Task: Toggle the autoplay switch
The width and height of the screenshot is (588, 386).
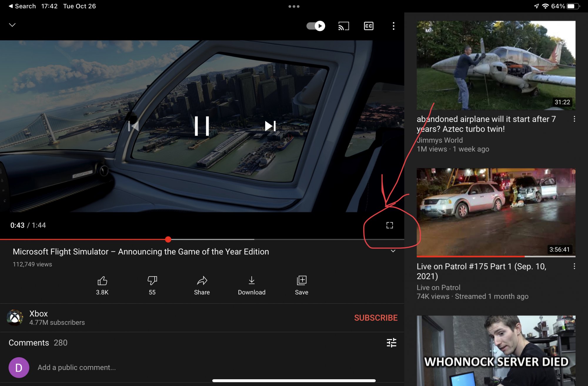Action: click(316, 26)
